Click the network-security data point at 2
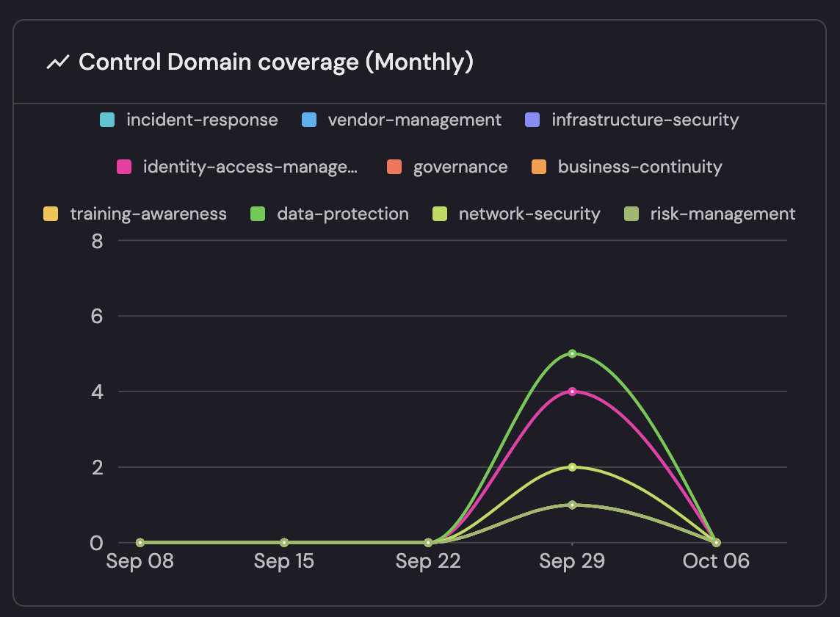Image resolution: width=840 pixels, height=617 pixels. pyautogui.click(x=572, y=467)
